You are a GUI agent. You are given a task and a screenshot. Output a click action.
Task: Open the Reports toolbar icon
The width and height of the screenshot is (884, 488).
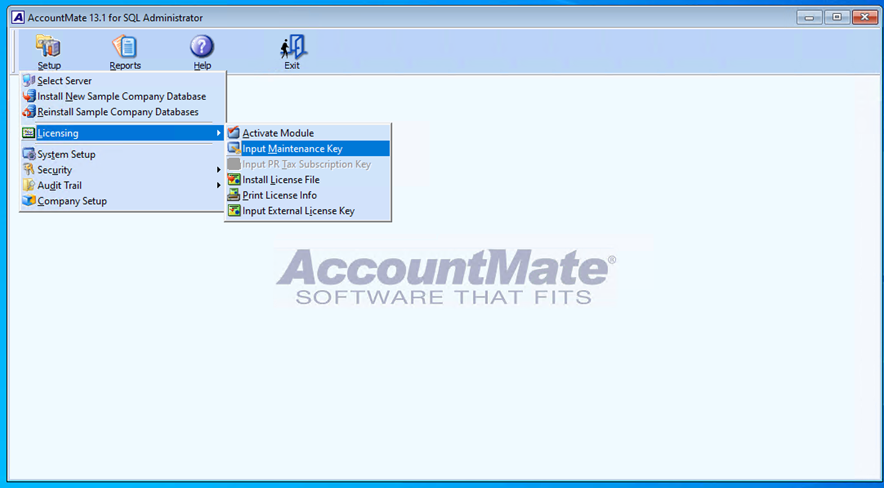pos(125,47)
